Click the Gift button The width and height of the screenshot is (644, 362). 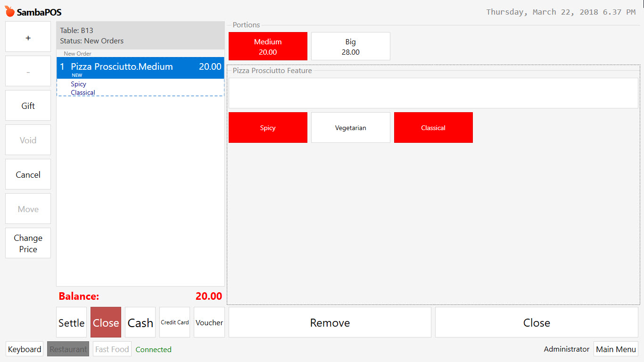point(28,105)
